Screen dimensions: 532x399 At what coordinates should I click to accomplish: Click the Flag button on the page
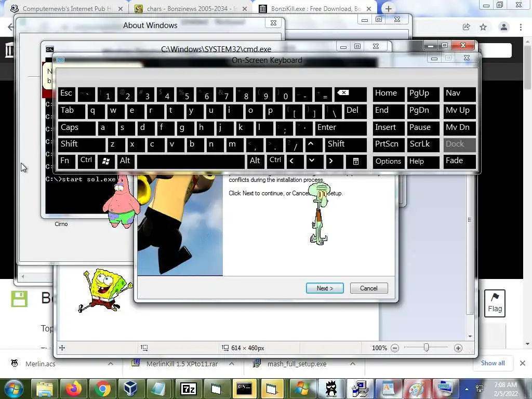[x=495, y=303]
